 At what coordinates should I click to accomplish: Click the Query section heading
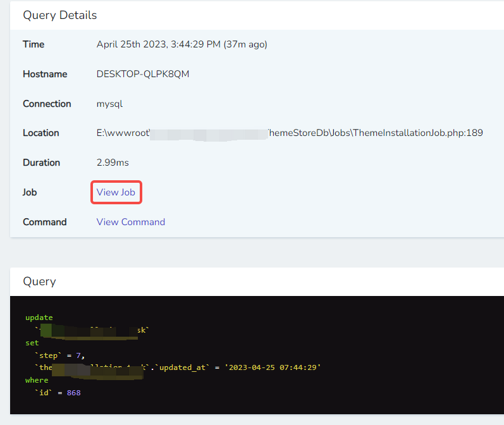click(40, 281)
